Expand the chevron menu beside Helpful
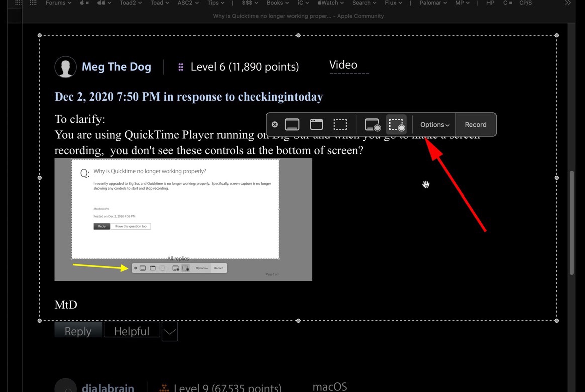Screen dimensions: 585x392 170,332
